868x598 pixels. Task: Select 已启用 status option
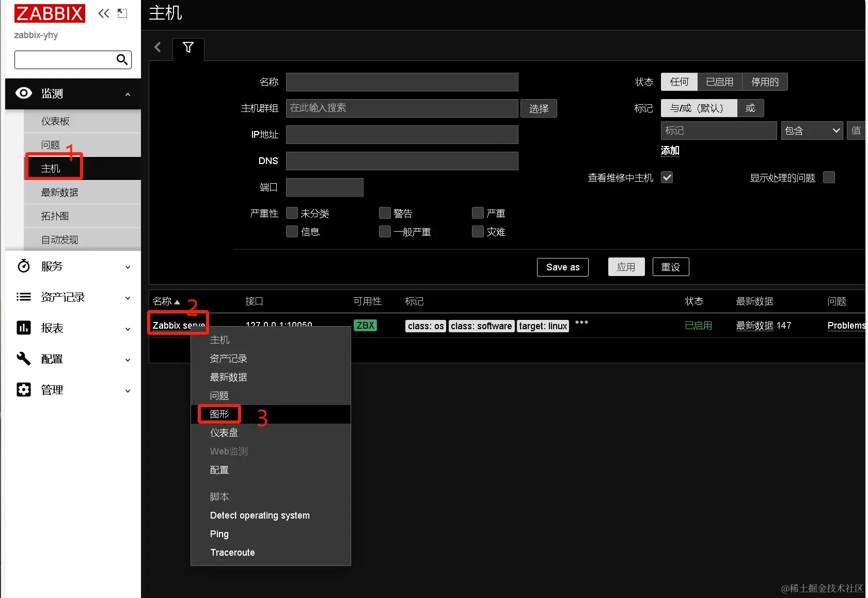pyautogui.click(x=719, y=82)
